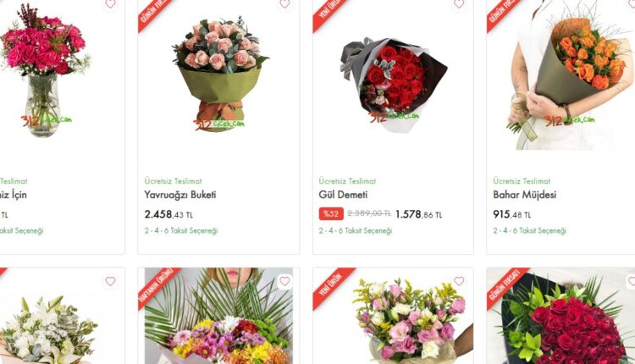Viewport: 635px width, 364px height.
Task: Favorite the white lilies bouquet heart icon
Action: pyautogui.click(x=110, y=281)
